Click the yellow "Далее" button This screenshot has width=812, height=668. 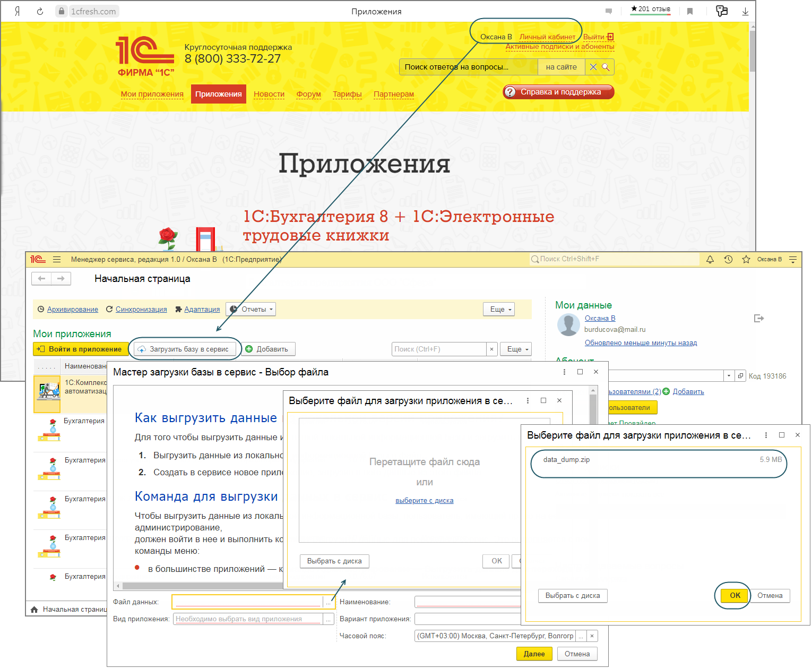tap(534, 654)
